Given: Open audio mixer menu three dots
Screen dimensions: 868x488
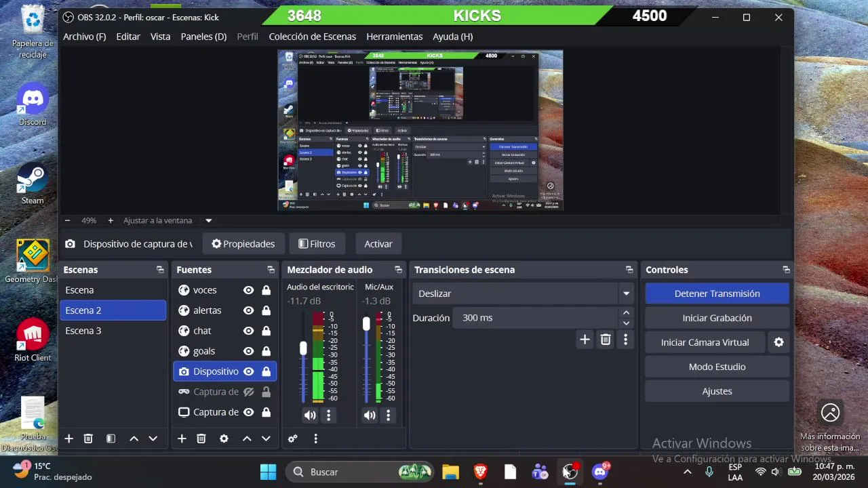Looking at the screenshot, I should (315, 439).
